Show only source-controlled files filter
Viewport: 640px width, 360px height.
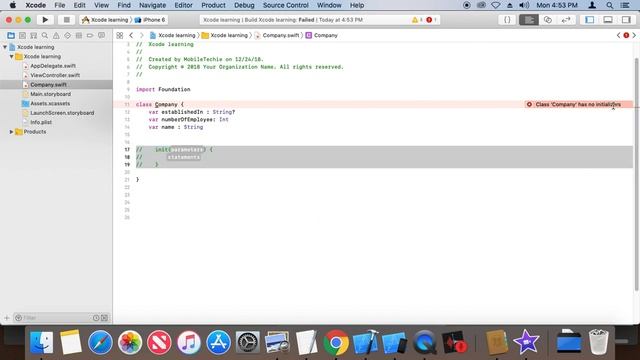coord(104,318)
